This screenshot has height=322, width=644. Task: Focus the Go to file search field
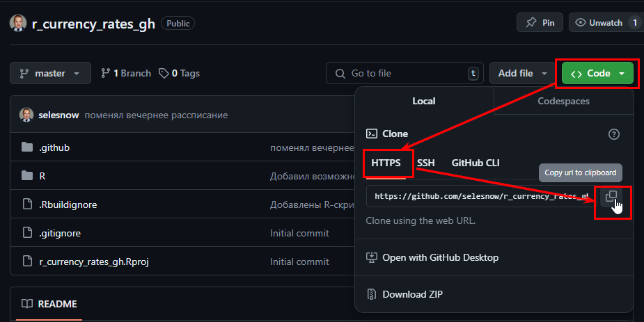(x=405, y=73)
